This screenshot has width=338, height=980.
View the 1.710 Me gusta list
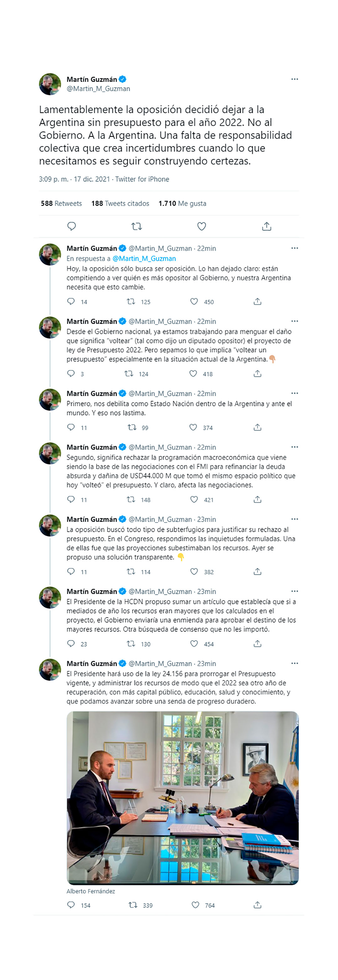[182, 204]
